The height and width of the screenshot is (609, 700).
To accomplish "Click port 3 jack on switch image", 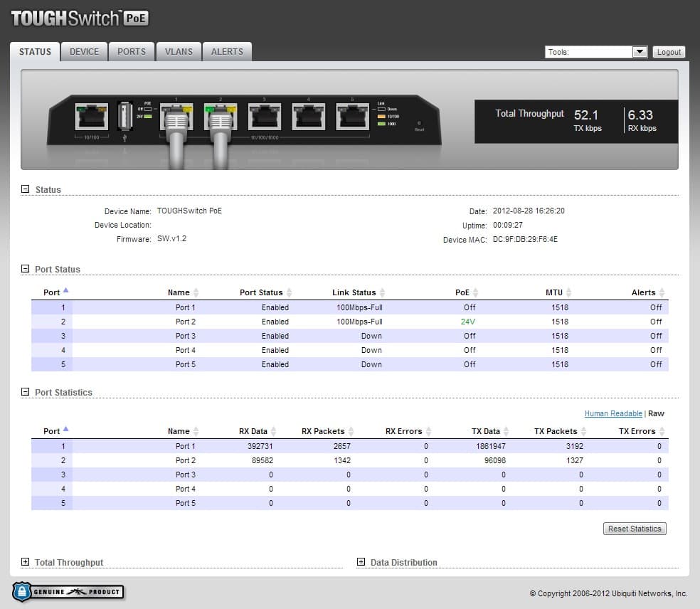I will [x=264, y=116].
